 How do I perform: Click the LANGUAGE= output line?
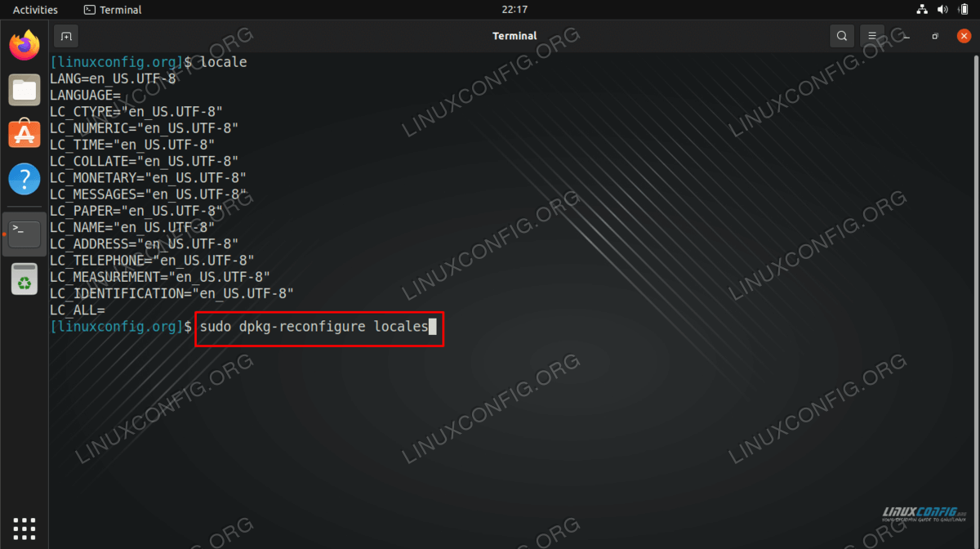(x=86, y=95)
